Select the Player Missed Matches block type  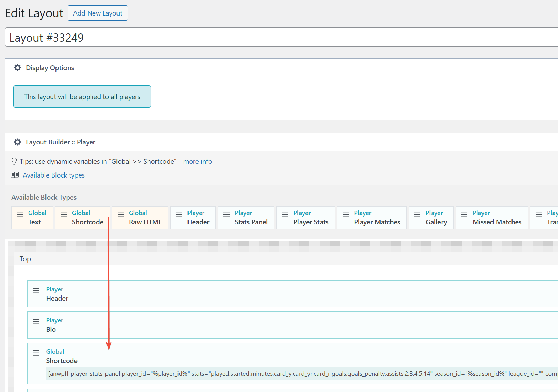tap(492, 218)
